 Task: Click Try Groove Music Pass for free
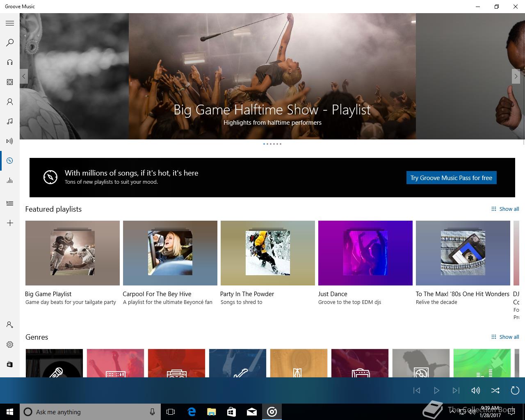pos(451,178)
